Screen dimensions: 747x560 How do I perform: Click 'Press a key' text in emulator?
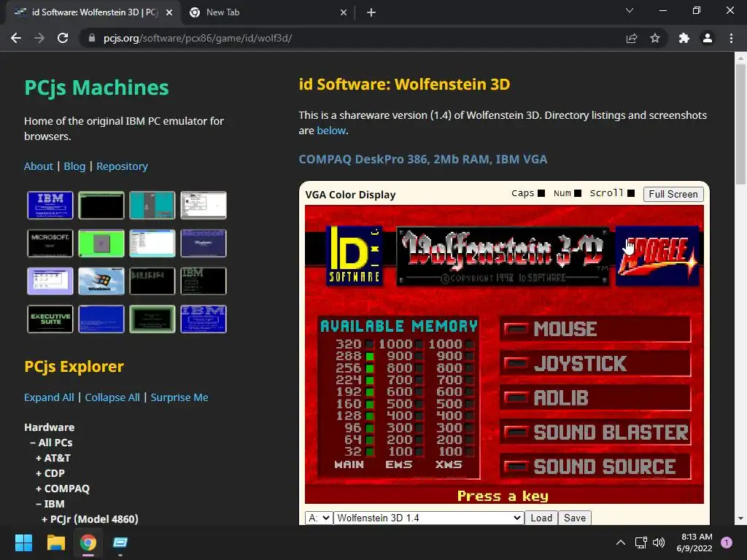coord(503,496)
